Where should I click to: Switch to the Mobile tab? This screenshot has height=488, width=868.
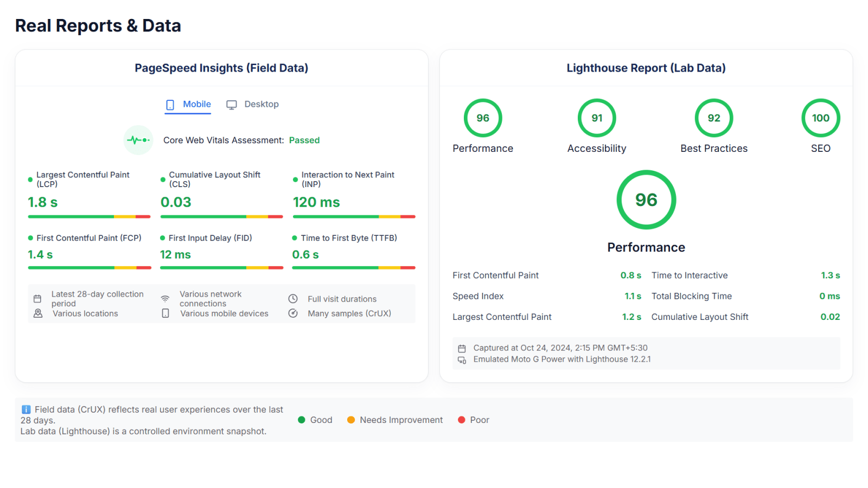pos(188,105)
